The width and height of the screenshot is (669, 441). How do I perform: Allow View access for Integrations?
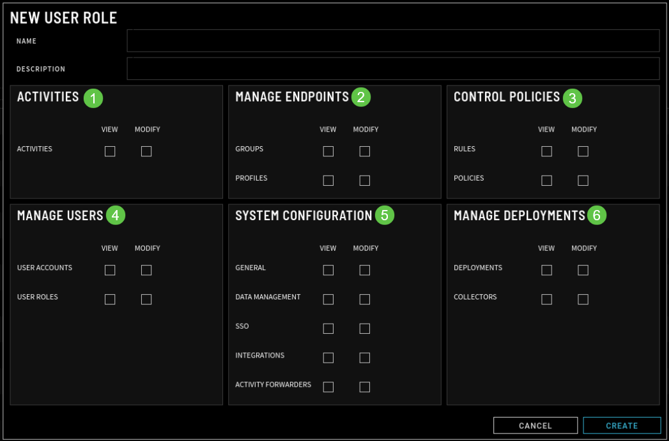328,357
